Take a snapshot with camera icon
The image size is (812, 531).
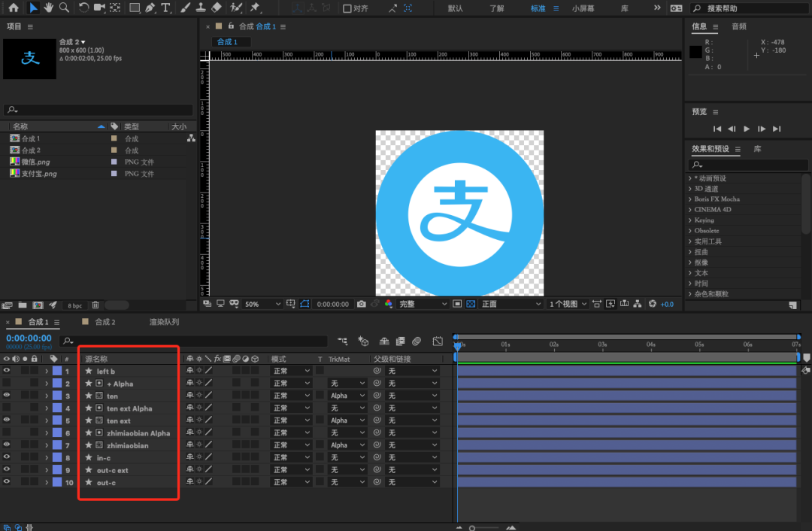pyautogui.click(x=362, y=304)
